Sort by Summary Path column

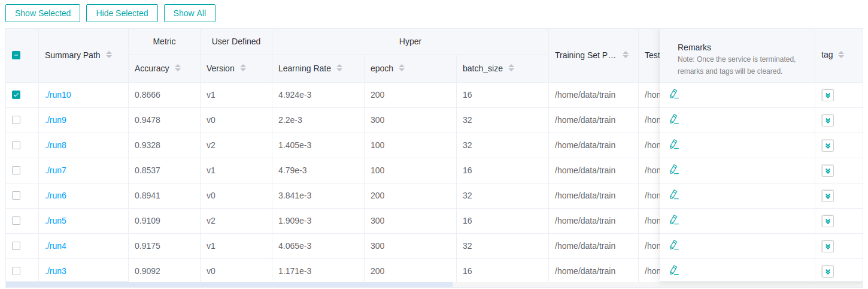109,55
